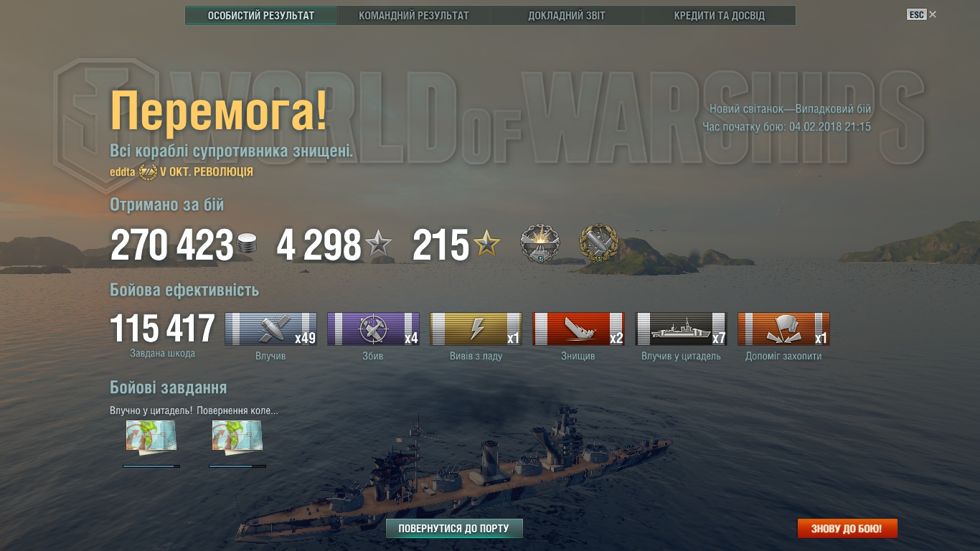Click the first silver achievement medal
This screenshot has width=980, height=551.
(x=540, y=243)
